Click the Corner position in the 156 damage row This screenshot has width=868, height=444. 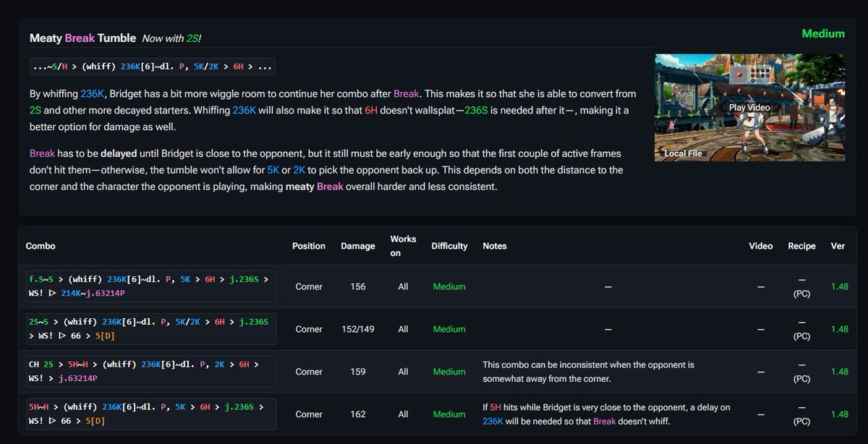click(x=309, y=286)
